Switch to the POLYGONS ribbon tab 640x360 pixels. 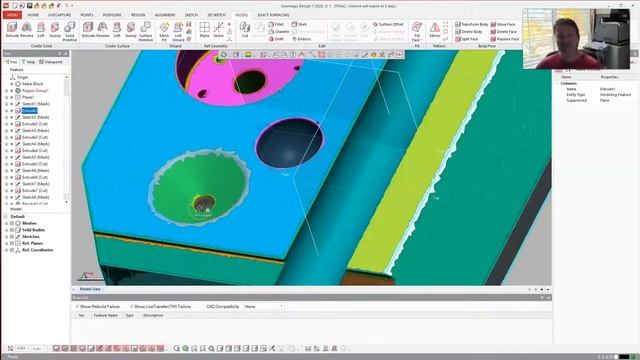tap(112, 15)
